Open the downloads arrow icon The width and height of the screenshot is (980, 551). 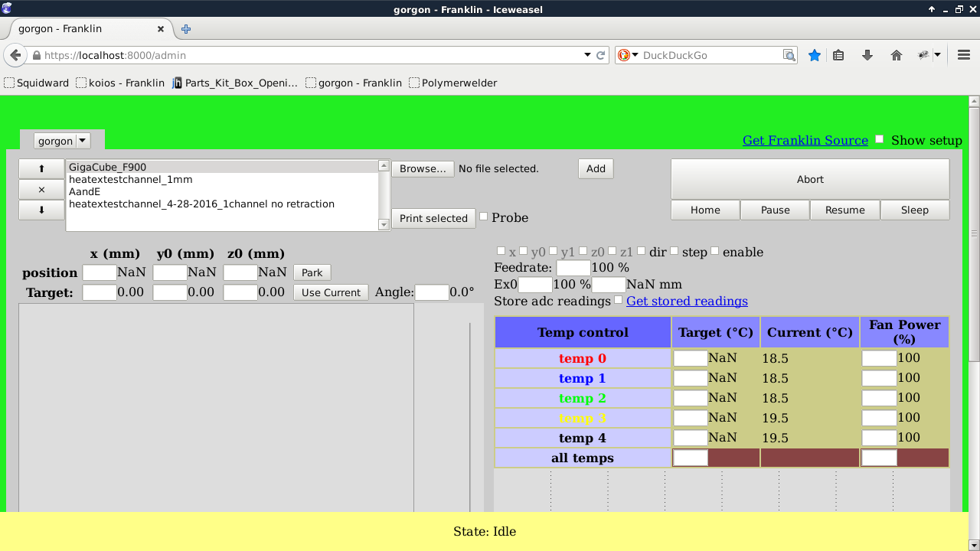pyautogui.click(x=867, y=55)
